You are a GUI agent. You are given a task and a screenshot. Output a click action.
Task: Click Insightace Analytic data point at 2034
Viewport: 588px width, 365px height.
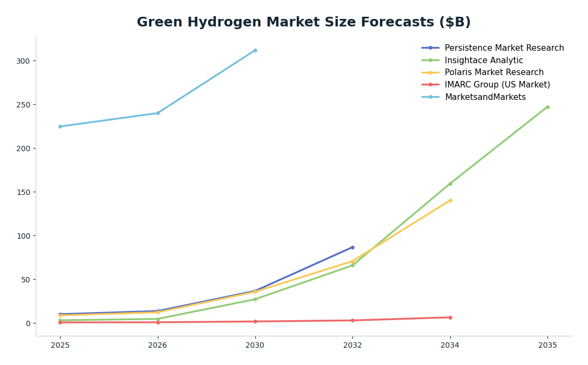point(450,184)
